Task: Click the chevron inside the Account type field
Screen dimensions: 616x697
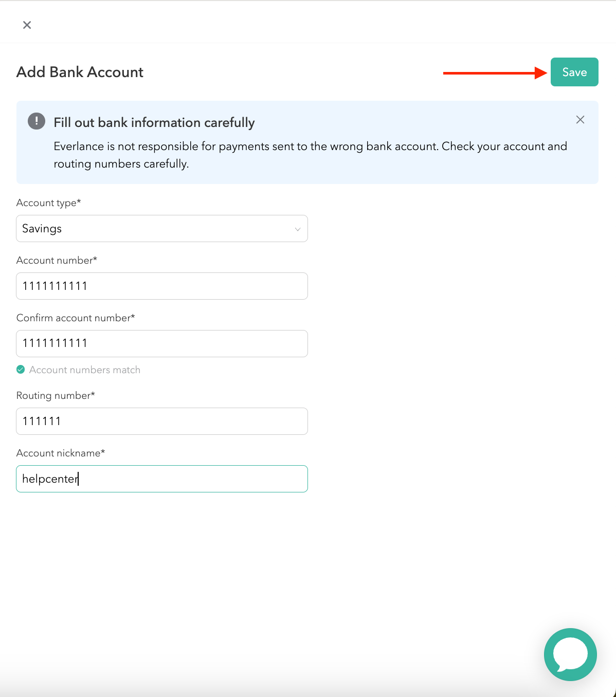Action: pos(297,229)
